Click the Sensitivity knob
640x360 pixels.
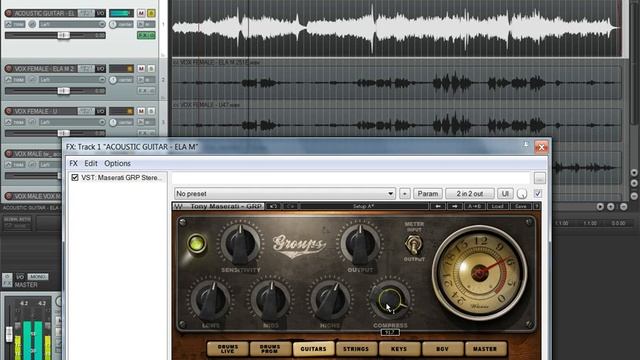pos(240,244)
